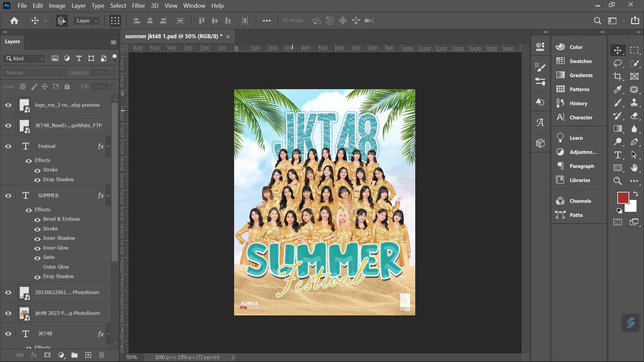The height and width of the screenshot is (362, 644).
Task: Open the Kind filter dropdown
Action: point(24,58)
